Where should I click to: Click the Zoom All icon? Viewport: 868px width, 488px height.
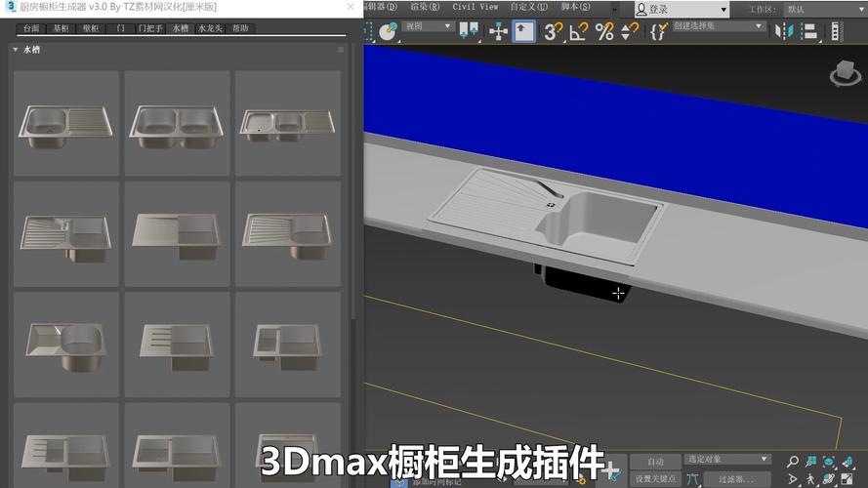click(811, 461)
